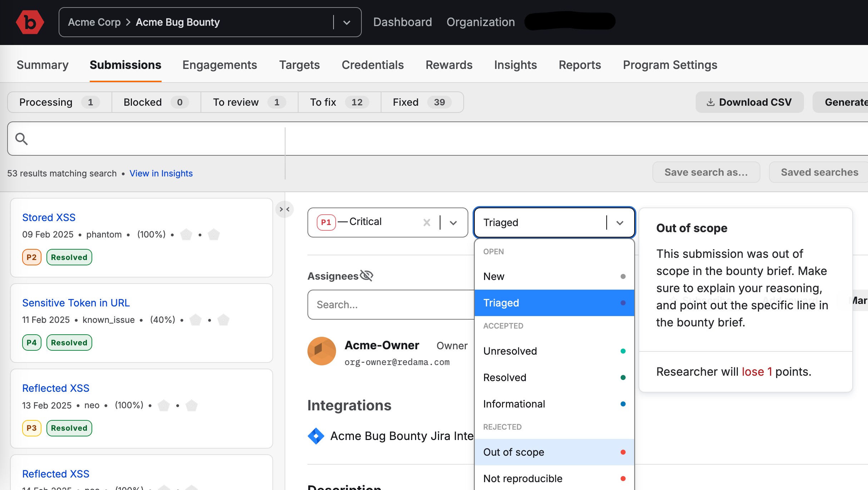Click the search magnifier icon
The height and width of the screenshot is (490, 868).
(x=21, y=139)
